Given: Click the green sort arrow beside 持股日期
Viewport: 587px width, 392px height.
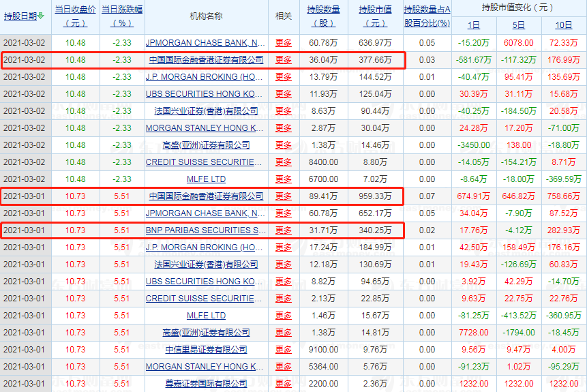Looking at the screenshot, I should pos(41,16).
